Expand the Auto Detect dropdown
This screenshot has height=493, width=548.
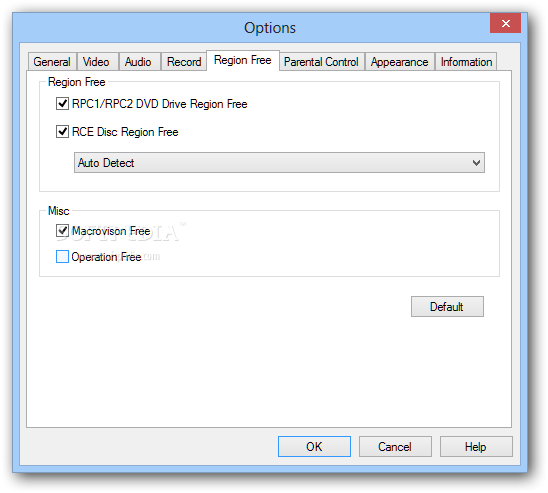[x=279, y=162]
